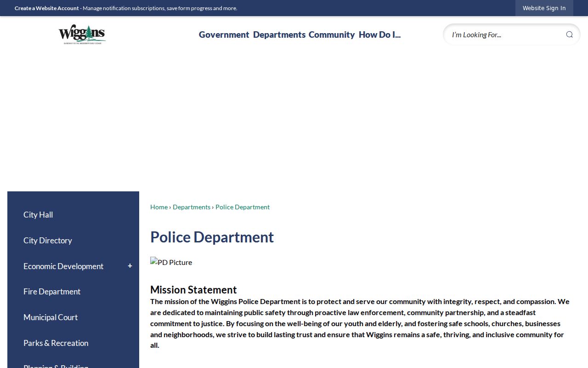
Task: Go to Home breadcrumb link
Action: point(159,207)
